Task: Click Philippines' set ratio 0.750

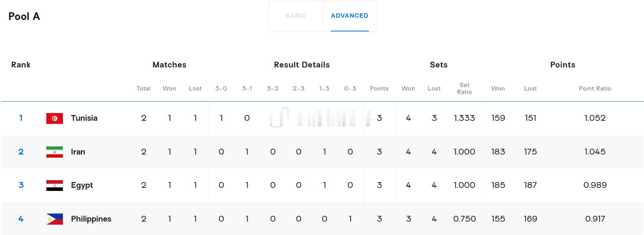Action: pos(464,219)
